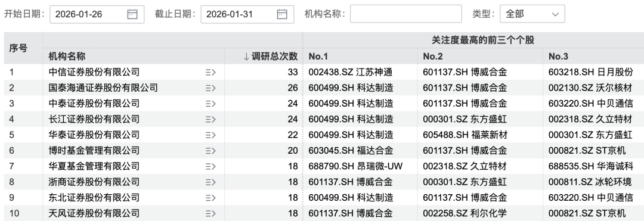Click stock 002258.SZ 利尔化学

[465, 213]
